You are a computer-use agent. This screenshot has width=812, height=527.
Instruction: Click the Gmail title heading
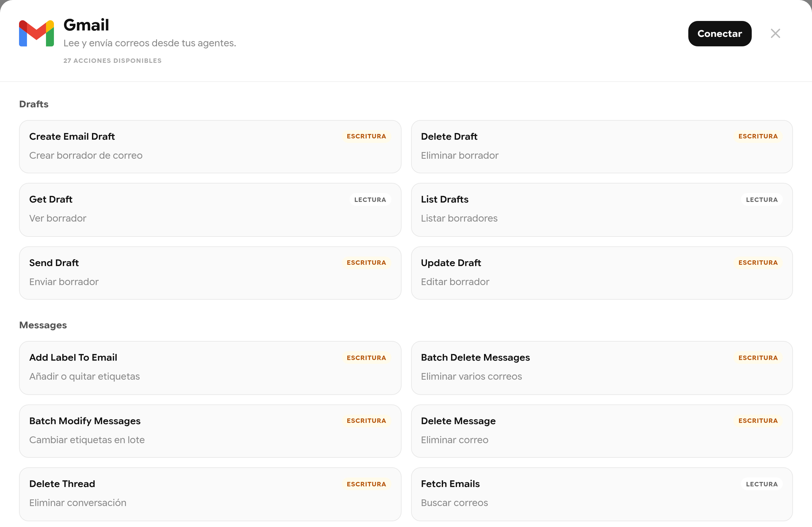pos(86,25)
